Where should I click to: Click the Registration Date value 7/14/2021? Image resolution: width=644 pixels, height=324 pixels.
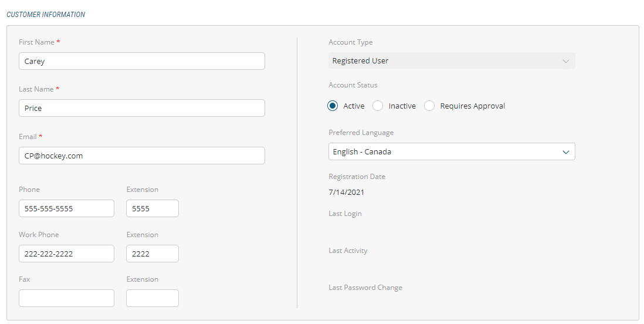point(347,192)
